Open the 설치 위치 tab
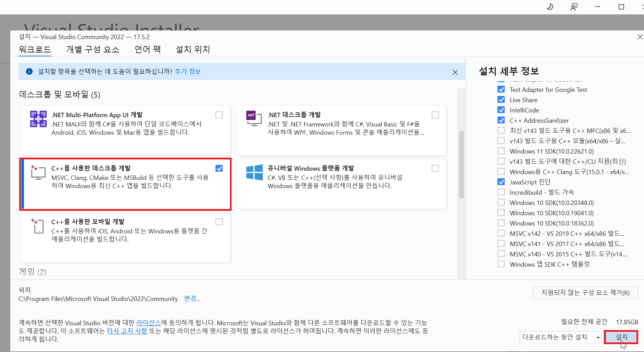Screen dimensions: 644x352 (x=192, y=49)
